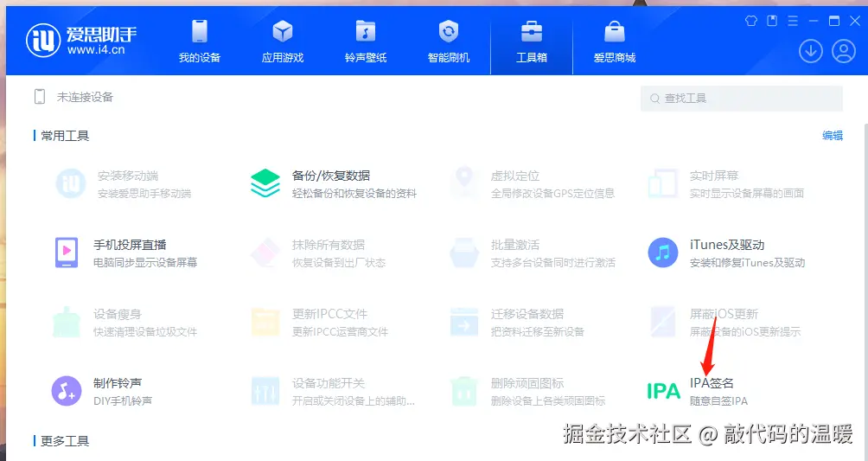Click the 安装和修复iTunes及驱动 description
Viewport: 868px width, 461px height.
click(747, 262)
